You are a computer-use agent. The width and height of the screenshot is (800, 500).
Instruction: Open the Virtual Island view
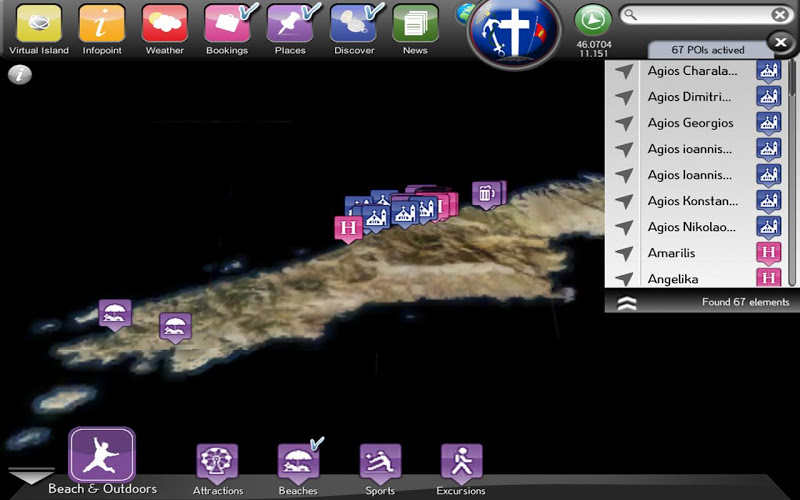(38, 24)
